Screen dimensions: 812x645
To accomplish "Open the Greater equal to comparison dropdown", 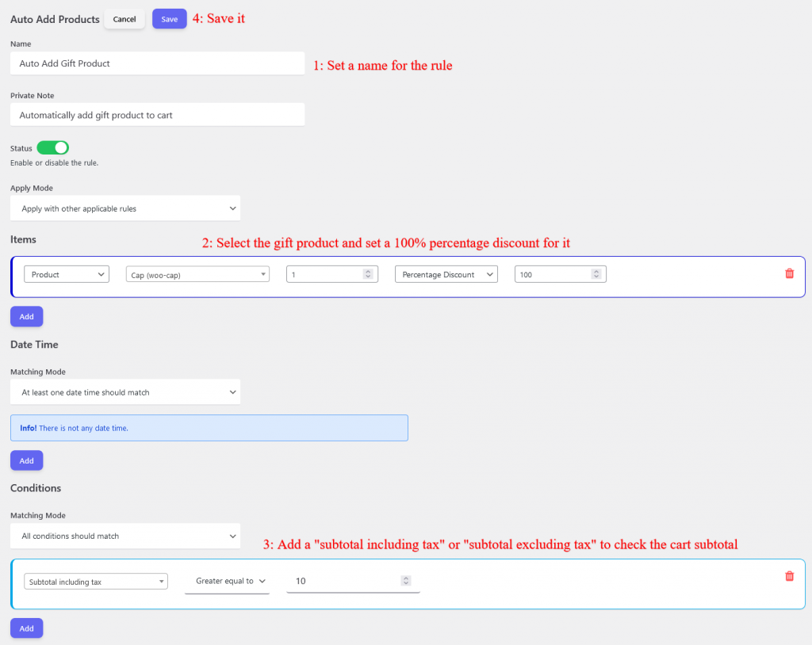I will (227, 580).
